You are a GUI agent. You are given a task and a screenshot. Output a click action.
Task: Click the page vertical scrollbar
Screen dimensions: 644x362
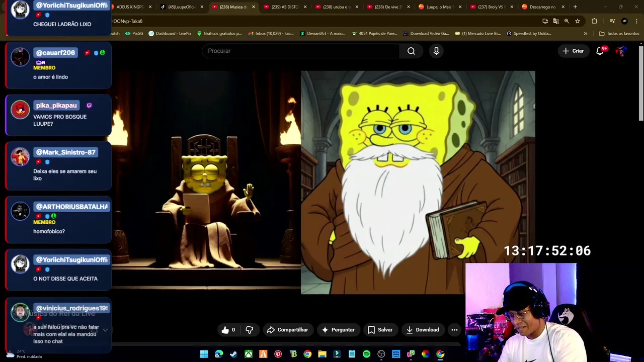(641, 83)
